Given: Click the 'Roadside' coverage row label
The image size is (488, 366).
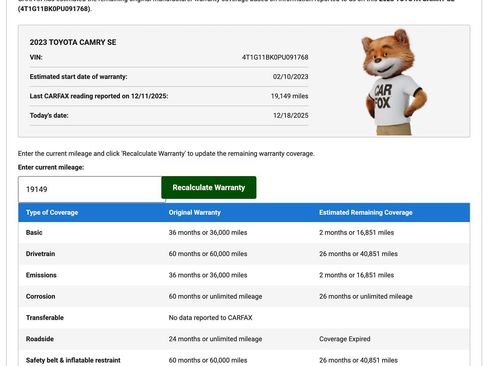Looking at the screenshot, I should (x=40, y=339).
